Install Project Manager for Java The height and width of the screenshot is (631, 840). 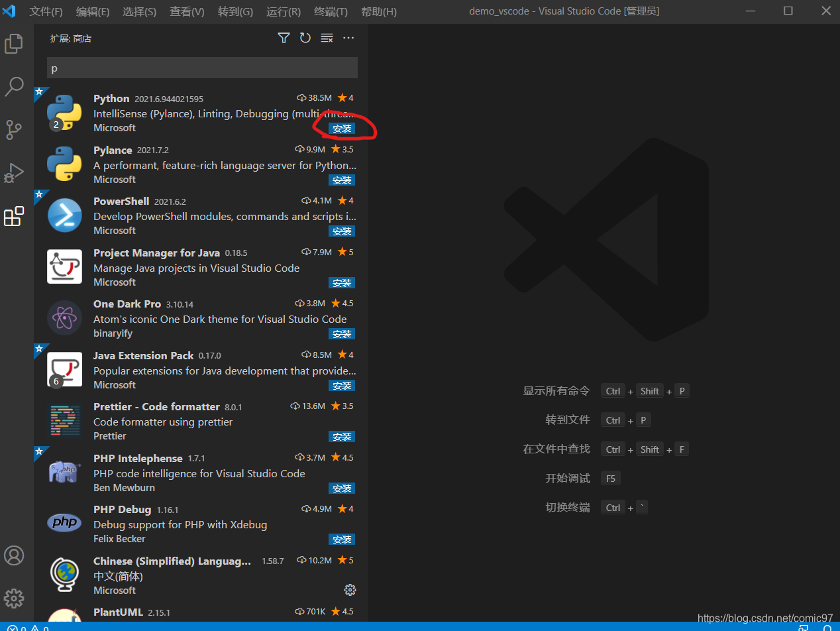tap(342, 283)
